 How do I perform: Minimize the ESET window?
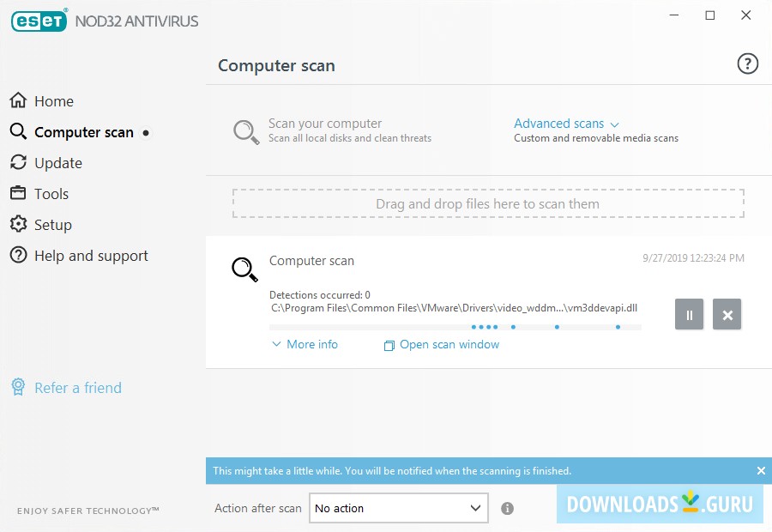pyautogui.click(x=674, y=15)
